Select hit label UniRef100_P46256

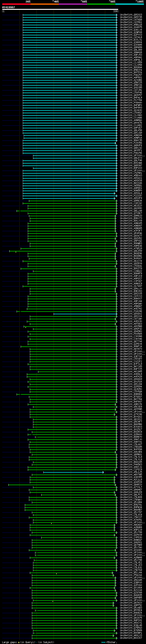click(131, 153)
